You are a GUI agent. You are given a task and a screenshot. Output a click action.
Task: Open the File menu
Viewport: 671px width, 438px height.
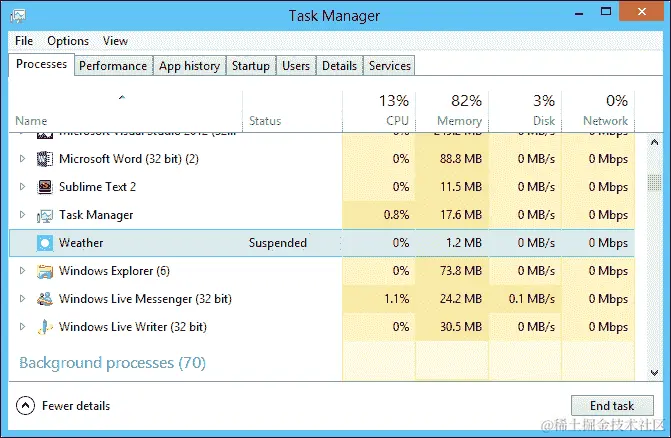pos(24,41)
